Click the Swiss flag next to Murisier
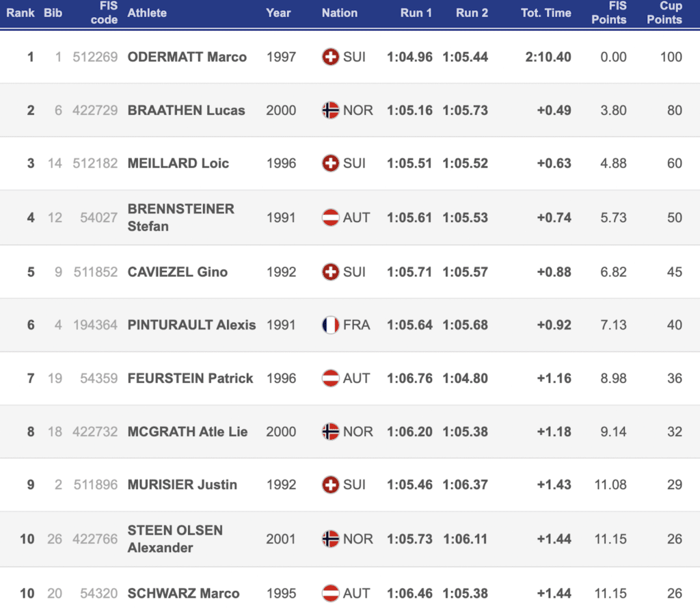The image size is (700, 612). tap(330, 485)
